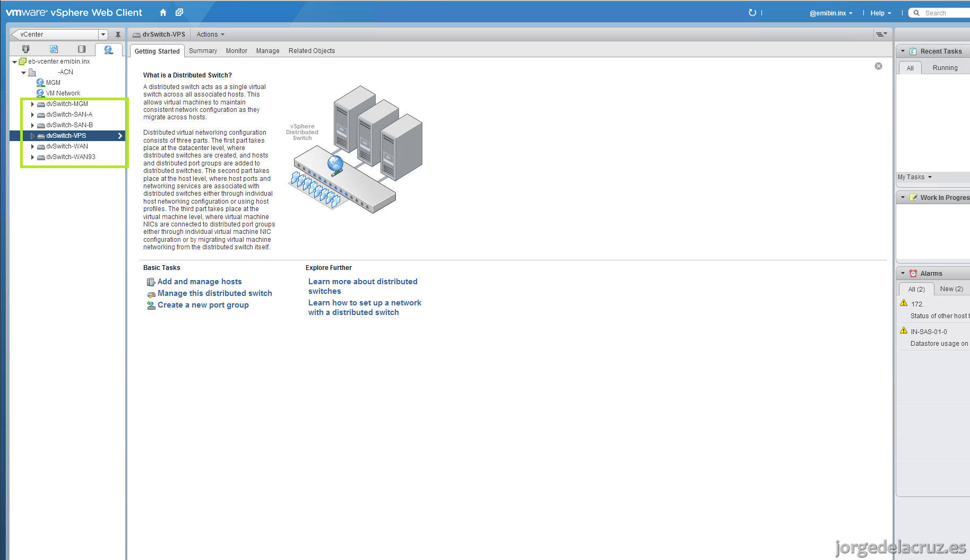Click the -ACN datacenter icon
970x560 pixels.
tap(32, 72)
